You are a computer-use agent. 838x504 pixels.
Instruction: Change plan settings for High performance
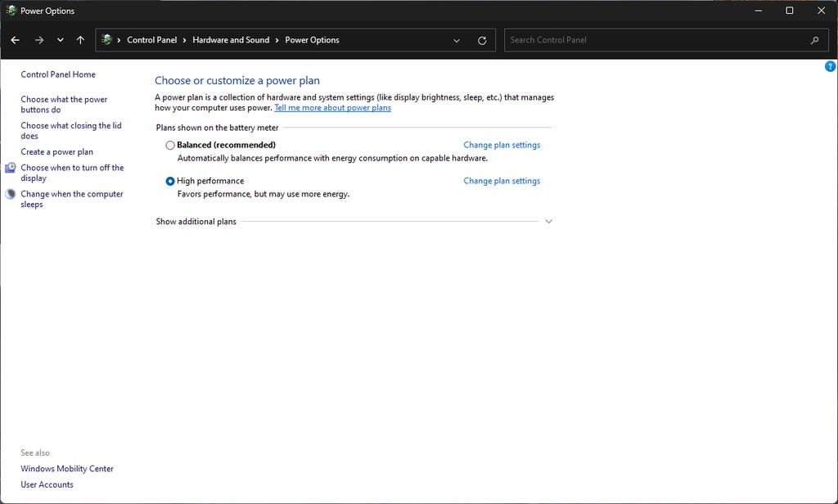pos(502,181)
